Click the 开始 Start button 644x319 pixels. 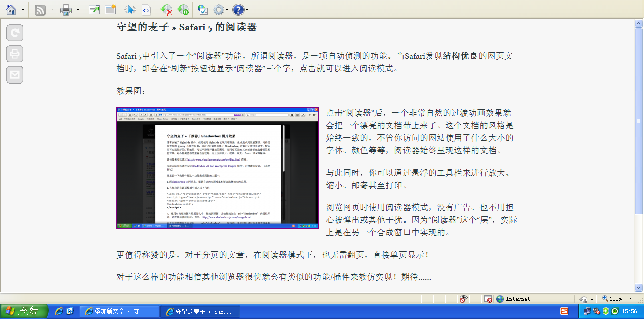[24, 311]
